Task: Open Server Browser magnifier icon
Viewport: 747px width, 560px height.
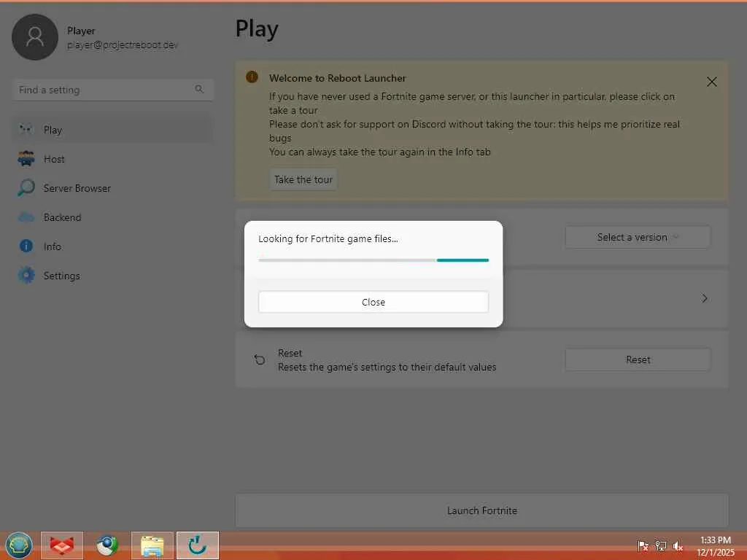Action: (x=26, y=187)
